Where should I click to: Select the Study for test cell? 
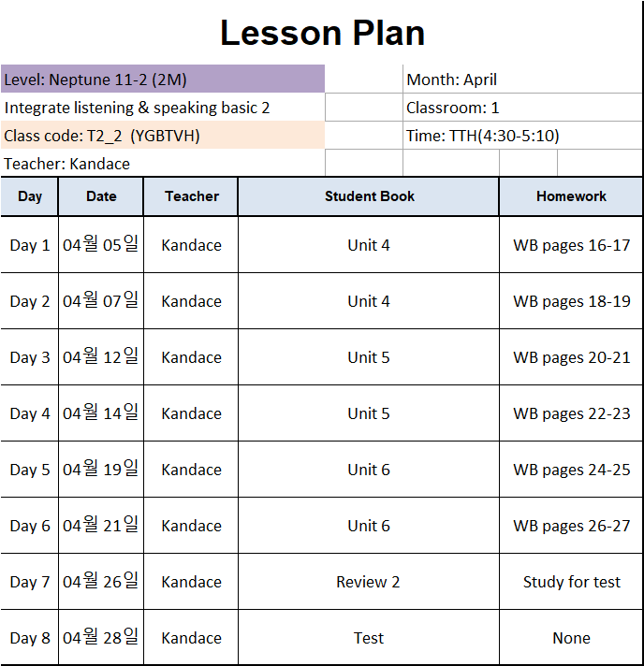click(x=571, y=581)
